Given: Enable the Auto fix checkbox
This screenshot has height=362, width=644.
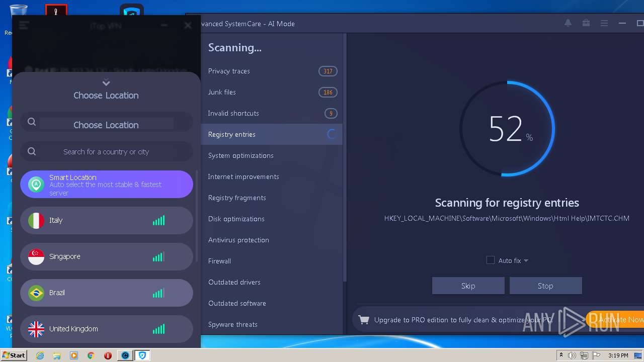Looking at the screenshot, I should pyautogui.click(x=491, y=260).
